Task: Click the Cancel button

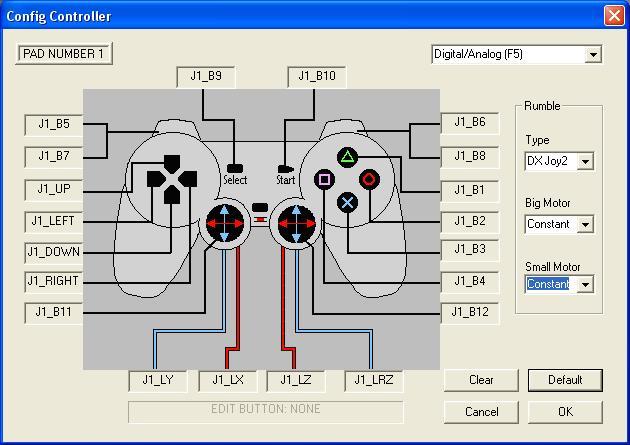Action: 481,412
